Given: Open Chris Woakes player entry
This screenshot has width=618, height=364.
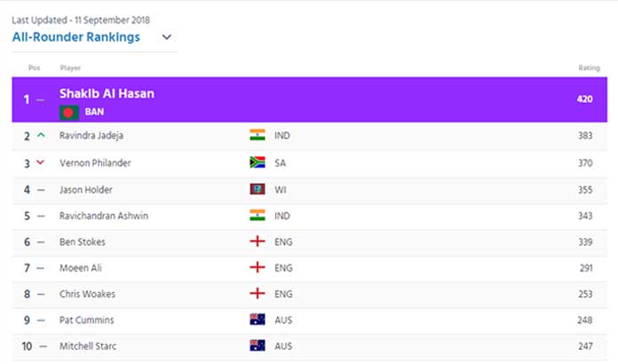Looking at the screenshot, I should [88, 294].
